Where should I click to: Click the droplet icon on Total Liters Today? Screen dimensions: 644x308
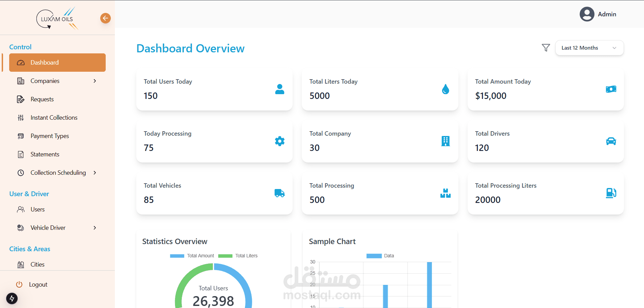446,89
